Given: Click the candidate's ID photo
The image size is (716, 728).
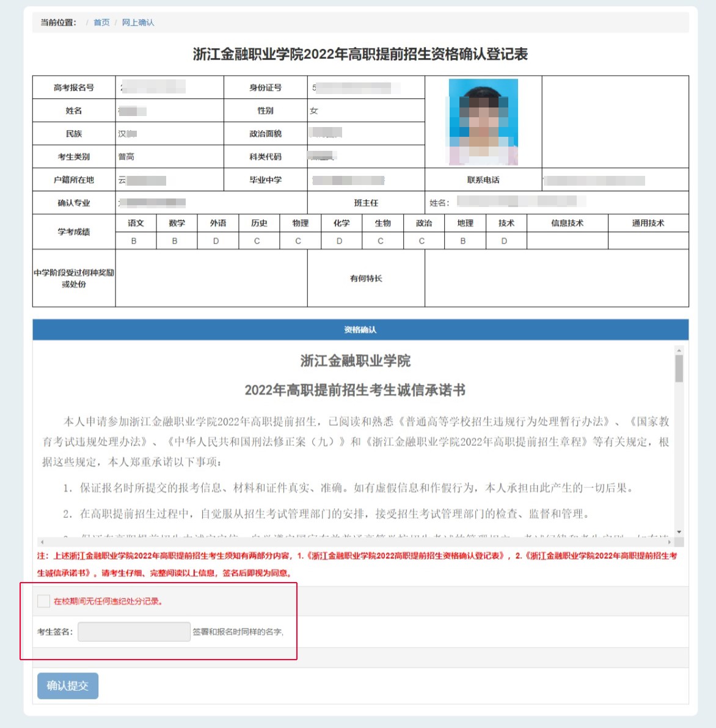Looking at the screenshot, I should point(483,122).
